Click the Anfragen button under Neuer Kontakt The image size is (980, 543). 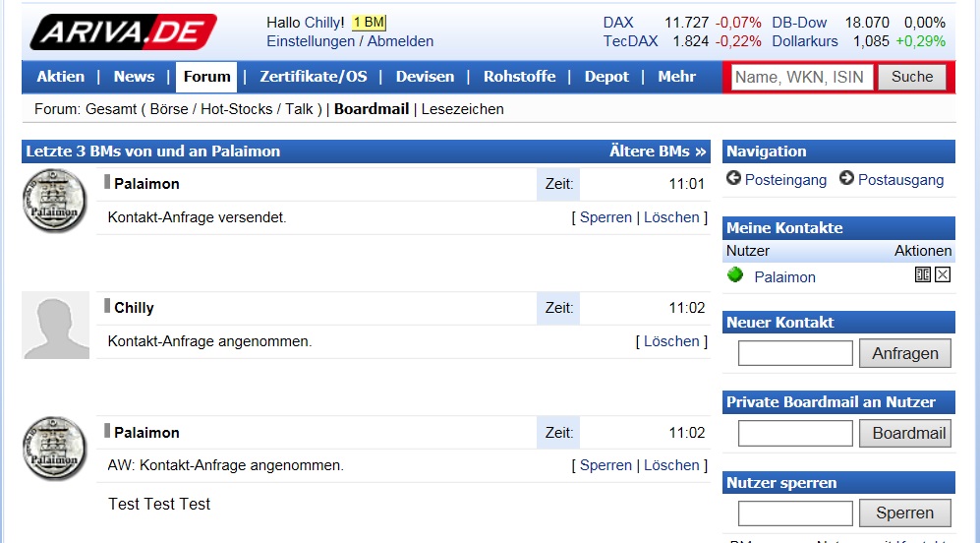(904, 353)
